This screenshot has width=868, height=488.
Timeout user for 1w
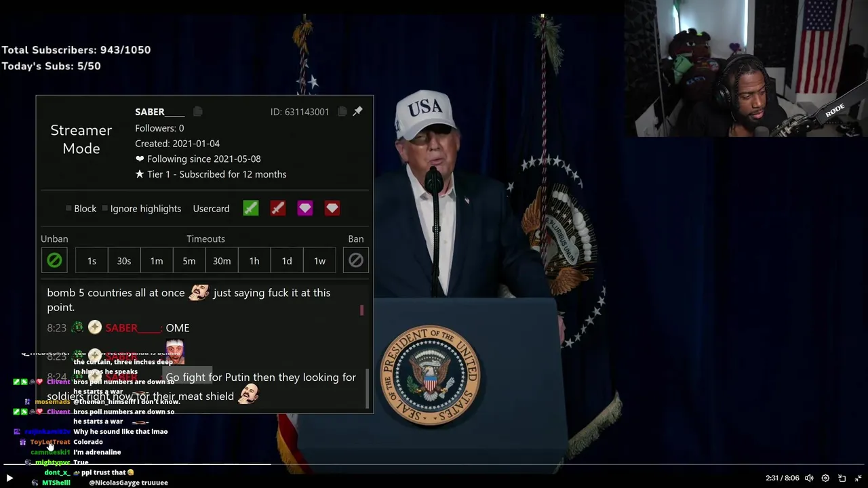point(319,260)
